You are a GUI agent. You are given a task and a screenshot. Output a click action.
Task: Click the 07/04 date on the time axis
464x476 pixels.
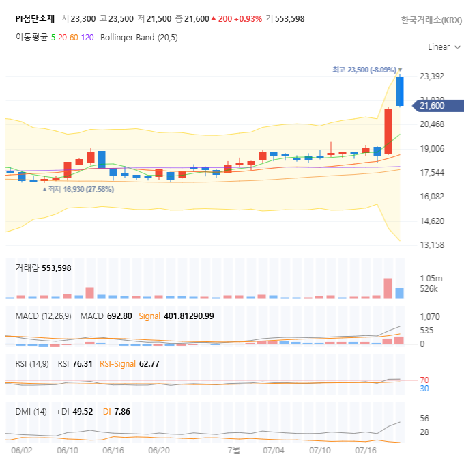(x=274, y=451)
